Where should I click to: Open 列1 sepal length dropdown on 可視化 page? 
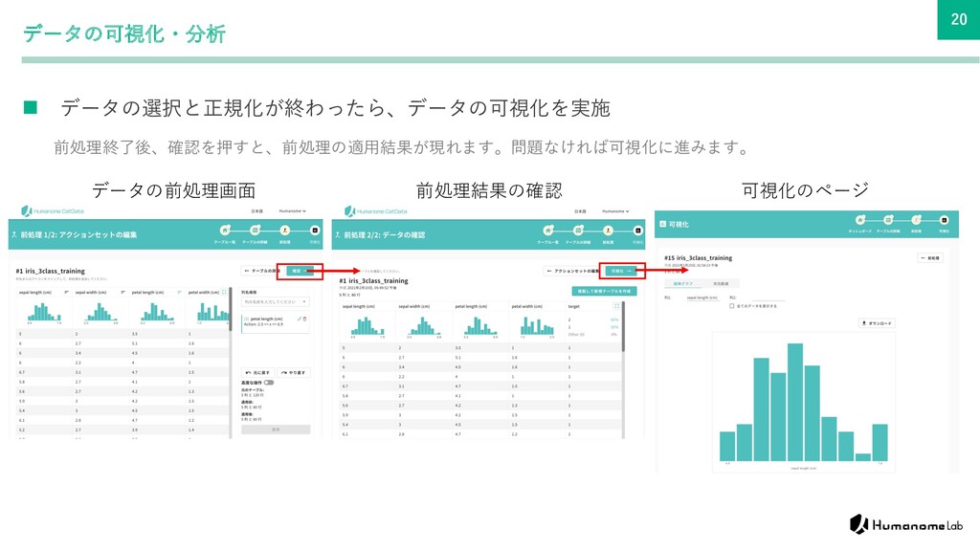[702, 298]
